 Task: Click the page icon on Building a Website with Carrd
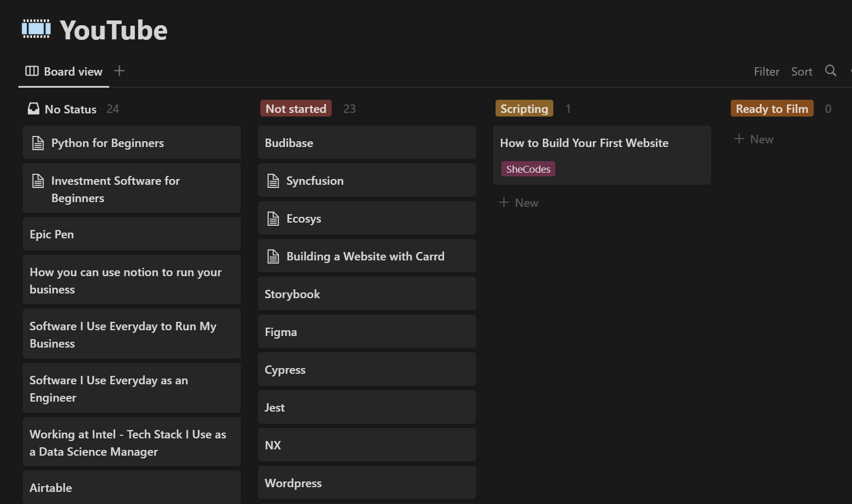[x=273, y=256]
